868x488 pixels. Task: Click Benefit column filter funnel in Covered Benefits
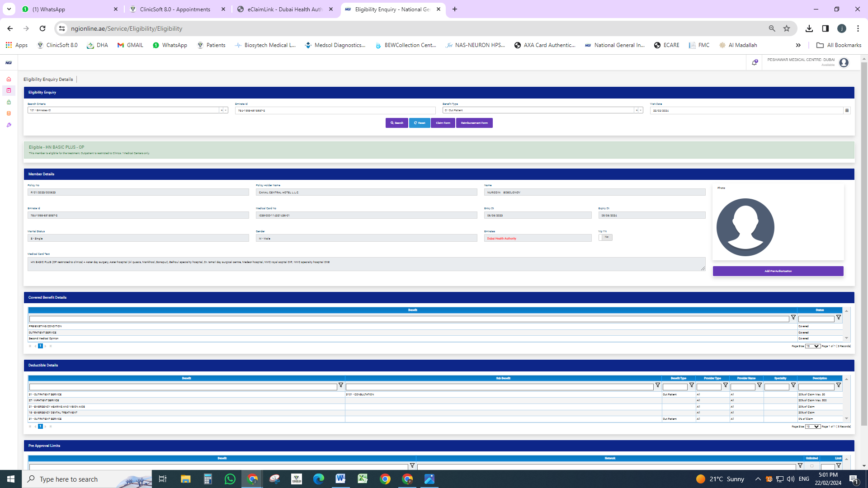coord(793,318)
